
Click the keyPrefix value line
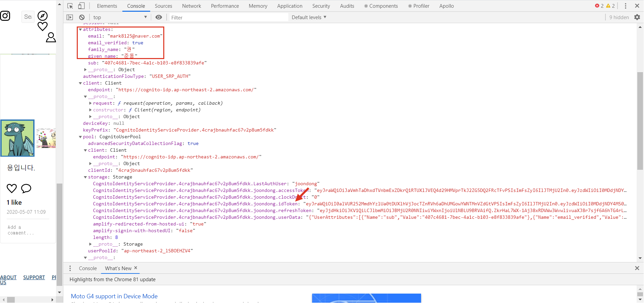(180, 130)
